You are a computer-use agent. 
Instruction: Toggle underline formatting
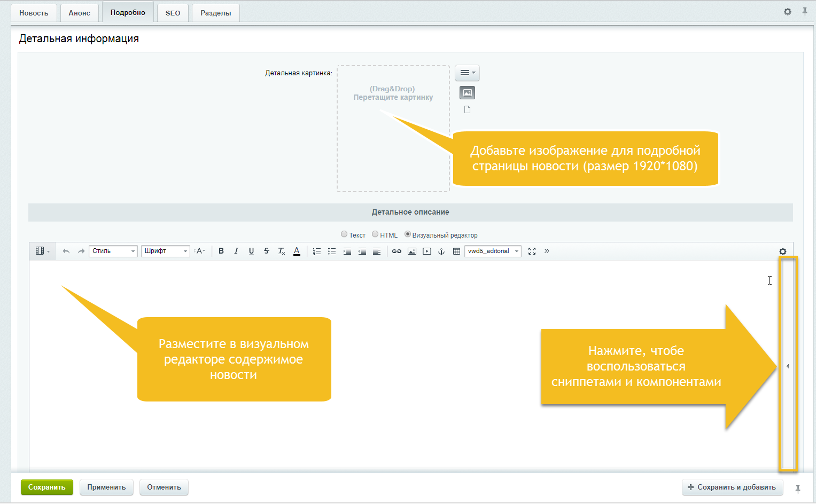(251, 251)
